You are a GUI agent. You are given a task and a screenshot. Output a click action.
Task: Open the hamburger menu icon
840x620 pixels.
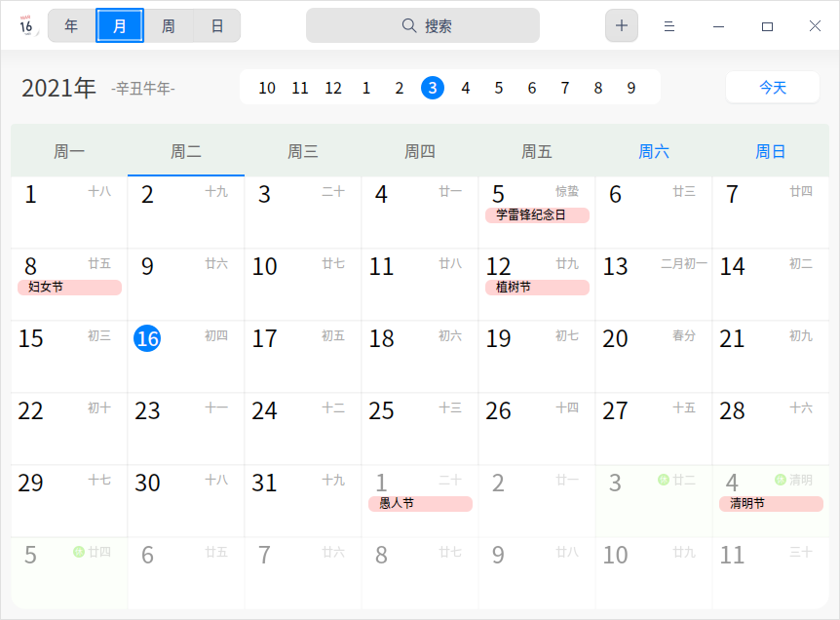(668, 25)
